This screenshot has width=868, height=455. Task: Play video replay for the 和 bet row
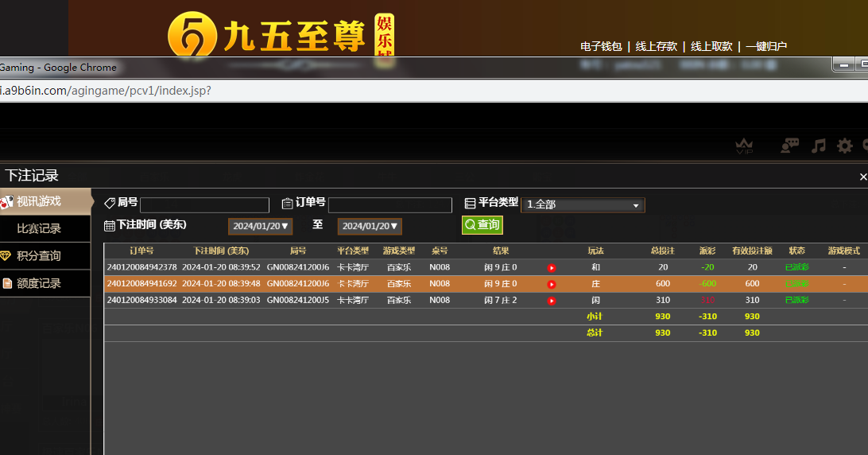(552, 268)
